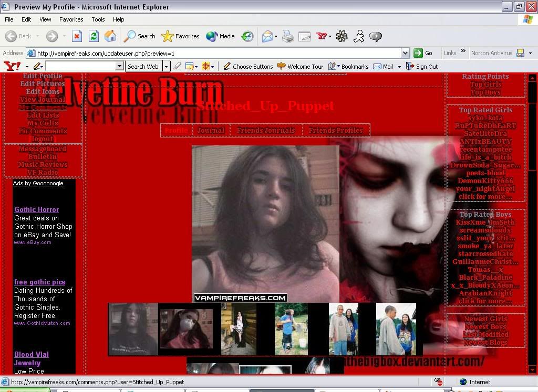Click the status bar privacy eye icon
The height and width of the screenshot is (392, 538).
[438, 382]
